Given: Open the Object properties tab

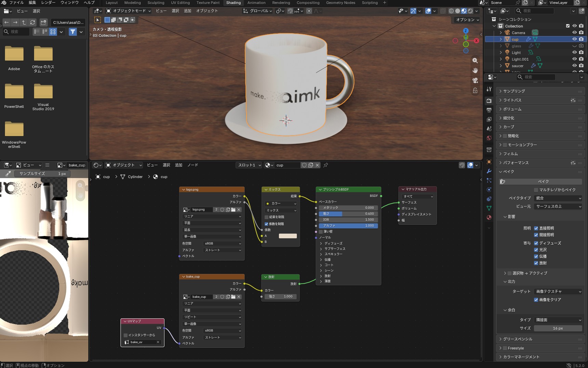Looking at the screenshot, I should (489, 161).
